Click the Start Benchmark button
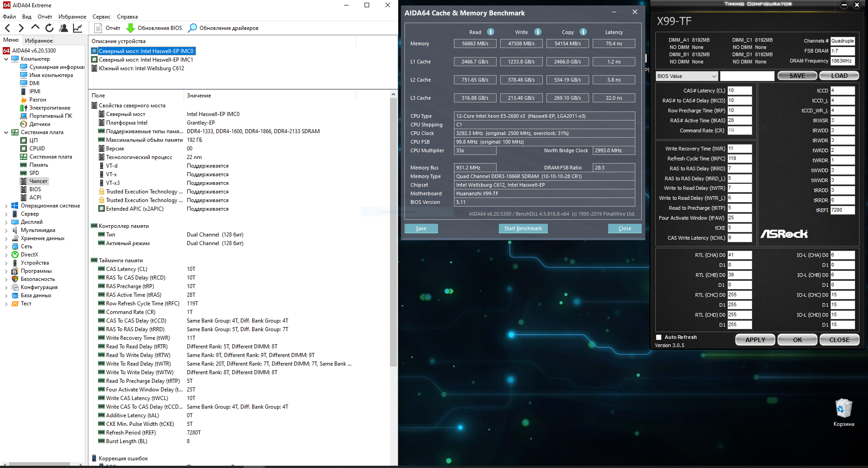 pos(523,228)
